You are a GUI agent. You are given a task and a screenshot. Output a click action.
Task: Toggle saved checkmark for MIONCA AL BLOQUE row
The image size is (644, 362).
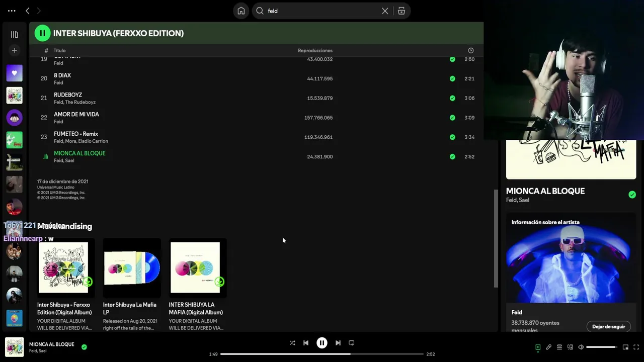click(x=452, y=157)
